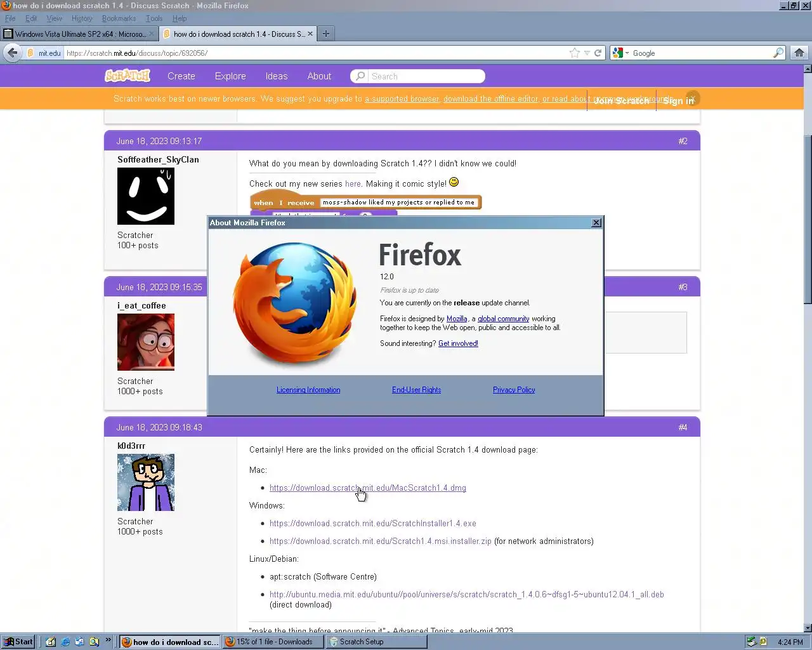This screenshot has height=650, width=812.
Task: Bookmark this page with the star icon
Action: (575, 53)
